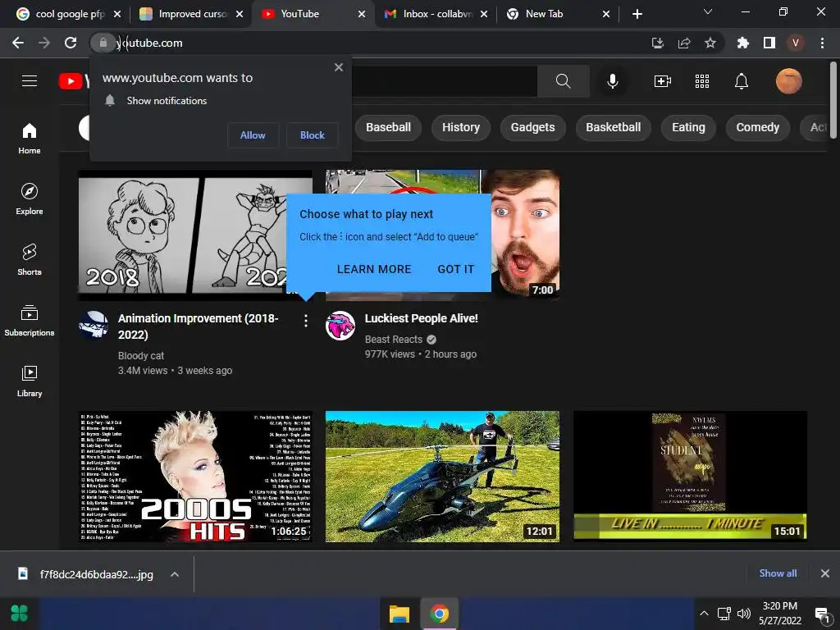
Task: Switch to Improved cursor tab
Action: tap(191, 14)
